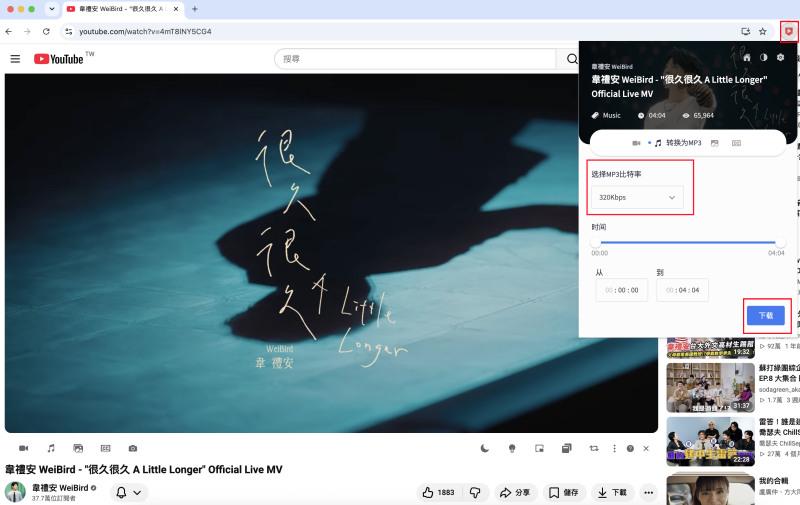Image resolution: width=800 pixels, height=505 pixels.
Task: Go back in browser history
Action: [x=9, y=32]
